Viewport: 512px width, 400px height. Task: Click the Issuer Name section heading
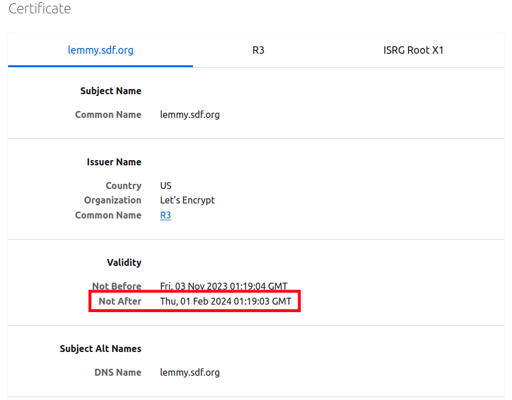coord(114,162)
